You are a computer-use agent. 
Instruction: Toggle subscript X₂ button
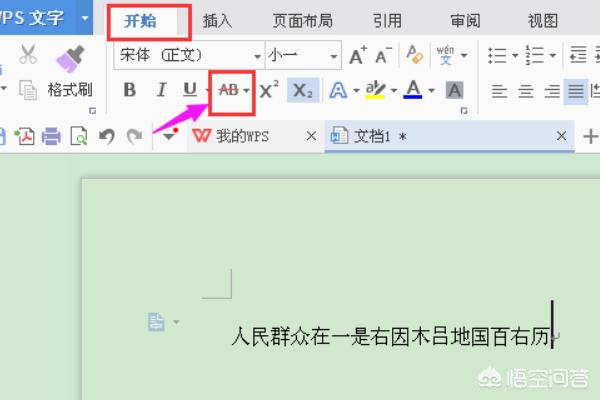click(303, 90)
